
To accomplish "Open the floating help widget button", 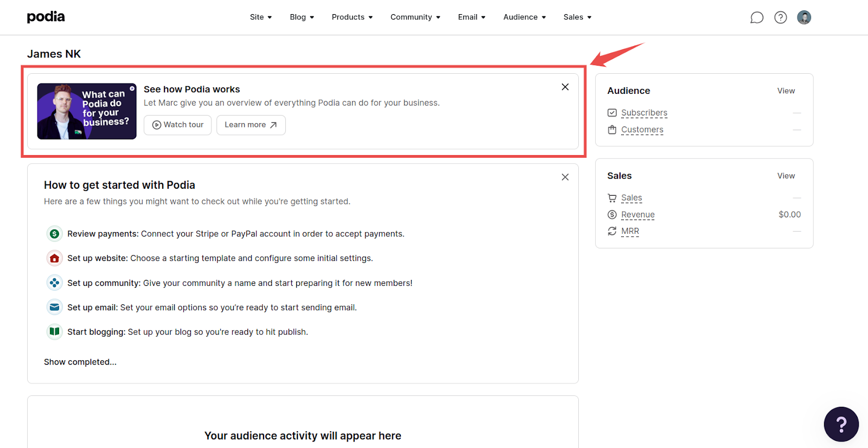I will [x=841, y=424].
